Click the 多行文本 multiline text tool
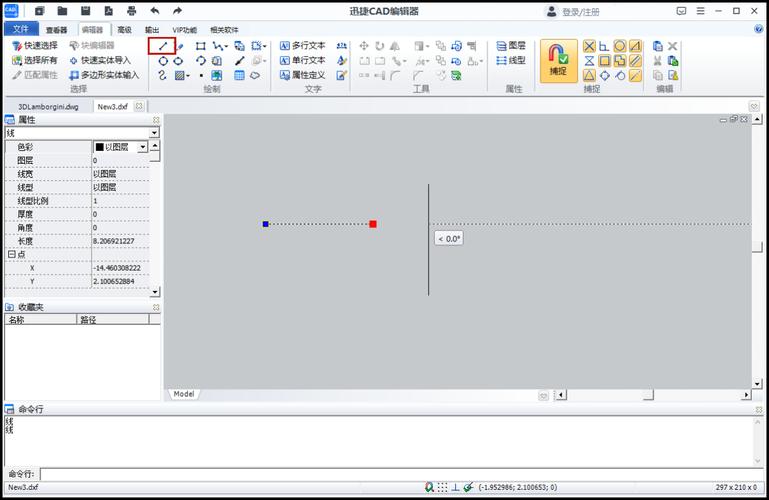This screenshot has width=769, height=500. point(303,46)
